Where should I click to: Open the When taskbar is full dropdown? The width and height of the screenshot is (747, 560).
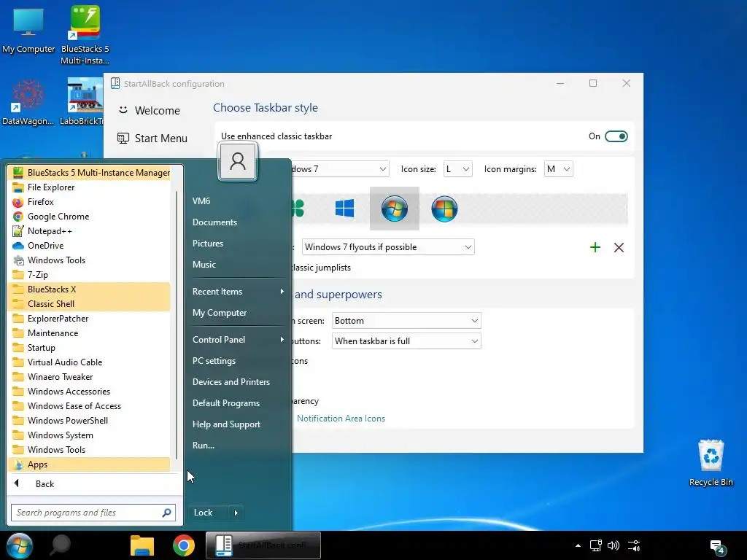click(x=406, y=341)
